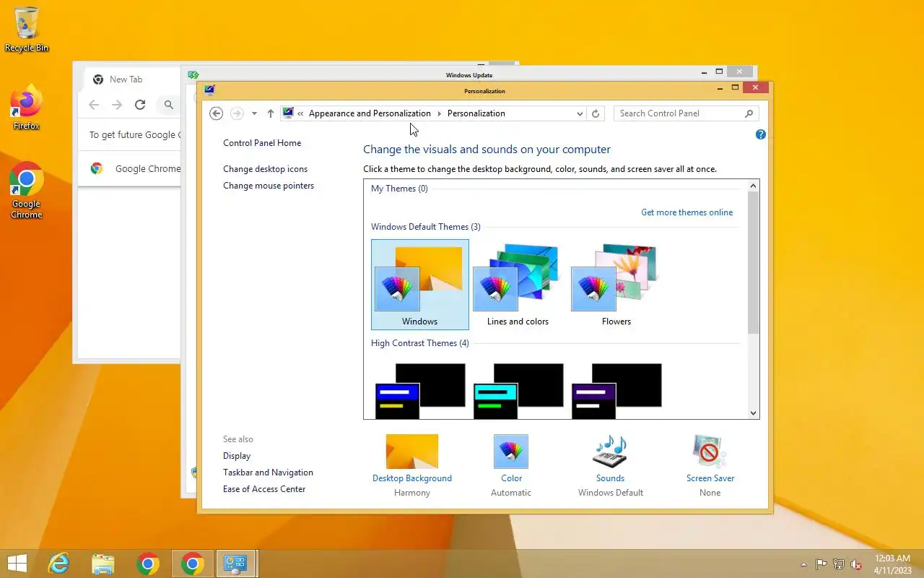Click the Appearance and Personalization breadcrumb
Viewport: 924px width, 578px height.
coord(370,113)
